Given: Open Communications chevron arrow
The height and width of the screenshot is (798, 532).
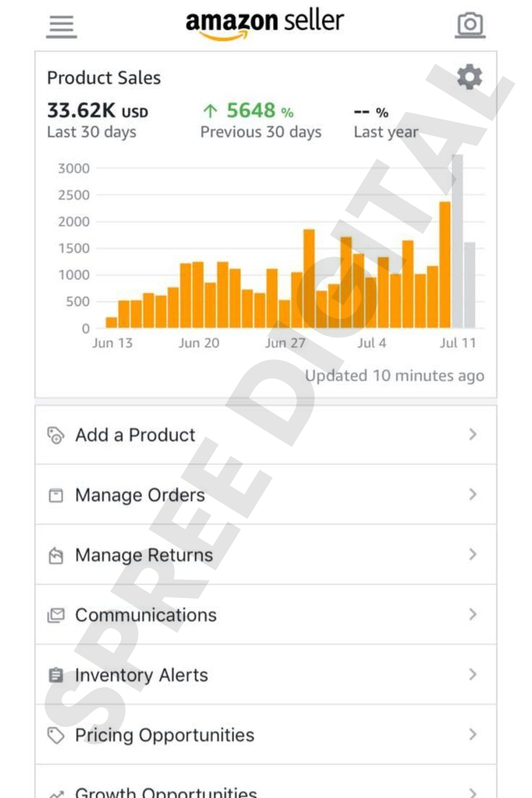Looking at the screenshot, I should coord(473,614).
